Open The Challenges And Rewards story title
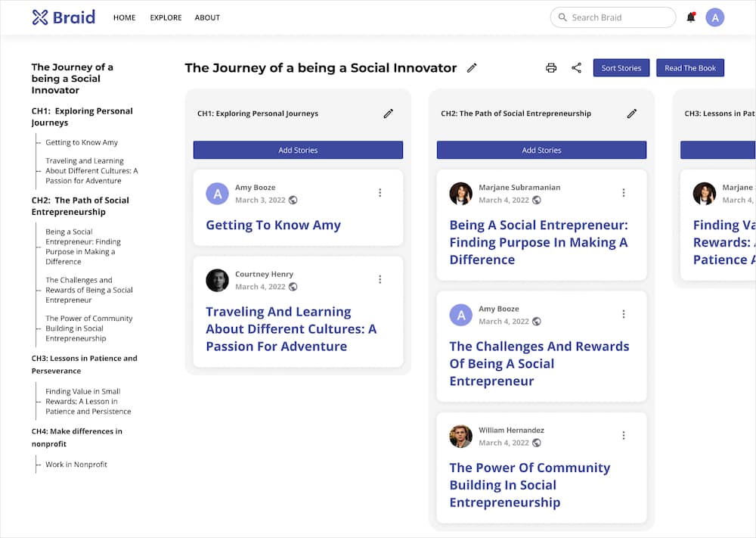Viewport: 756px width, 538px height. (x=539, y=363)
